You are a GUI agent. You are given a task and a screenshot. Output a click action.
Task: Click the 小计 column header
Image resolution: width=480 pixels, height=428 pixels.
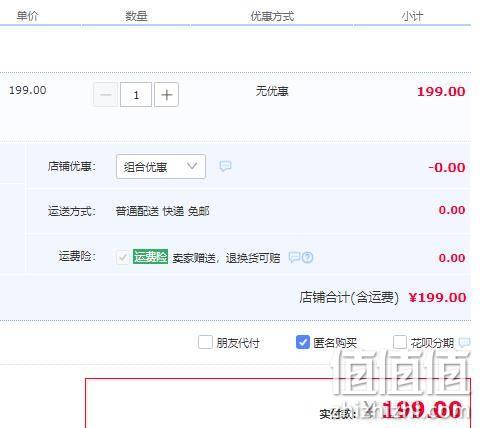pos(412,16)
